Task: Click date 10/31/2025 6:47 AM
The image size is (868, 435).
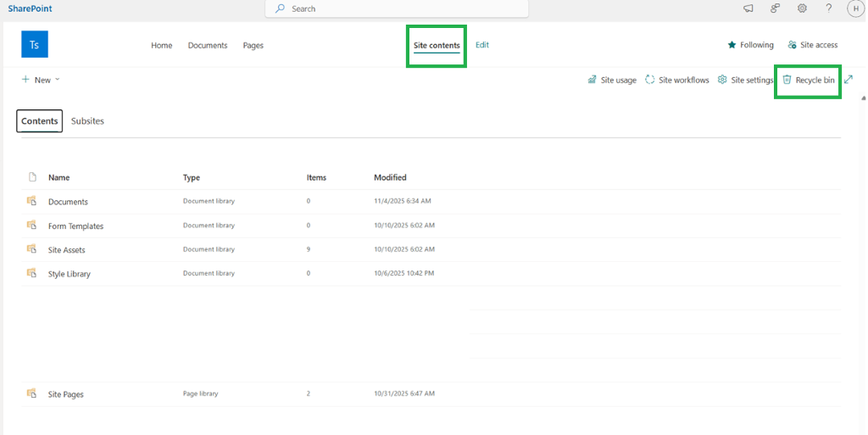Action: click(404, 393)
